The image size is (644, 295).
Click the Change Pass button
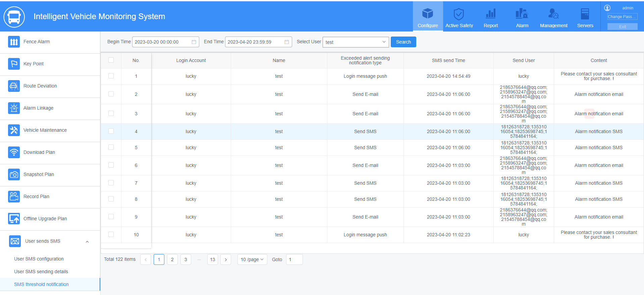(x=622, y=17)
